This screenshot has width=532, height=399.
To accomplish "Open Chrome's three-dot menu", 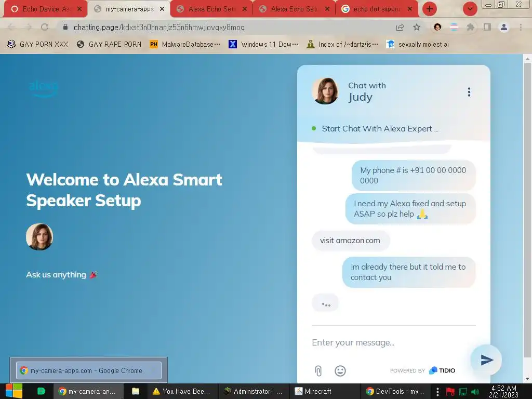I will click(x=521, y=28).
